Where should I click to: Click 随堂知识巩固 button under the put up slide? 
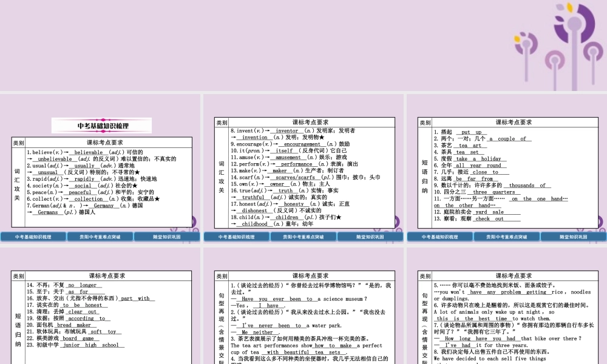pyautogui.click(x=574, y=237)
